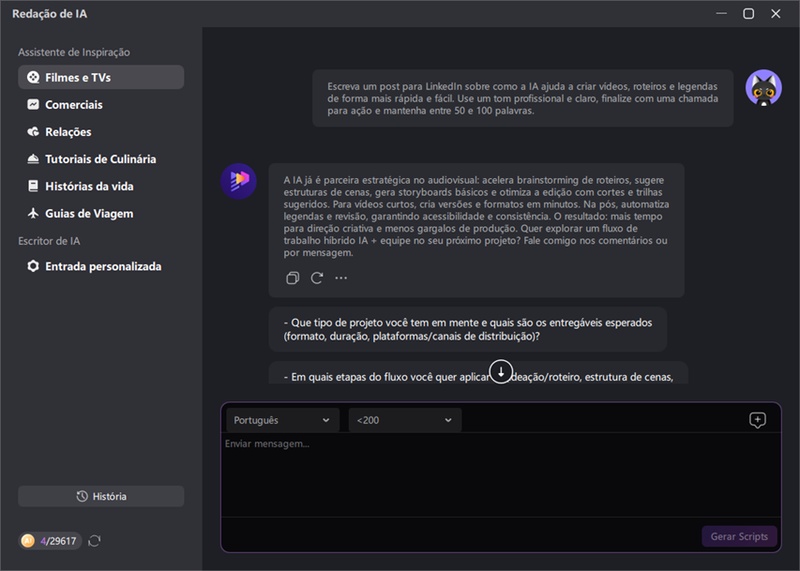The image size is (800, 571).
Task: Click the user cat avatar
Action: [763, 88]
